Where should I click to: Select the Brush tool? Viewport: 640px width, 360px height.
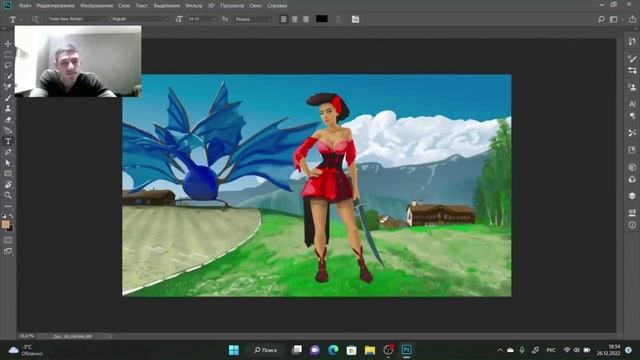[8, 98]
